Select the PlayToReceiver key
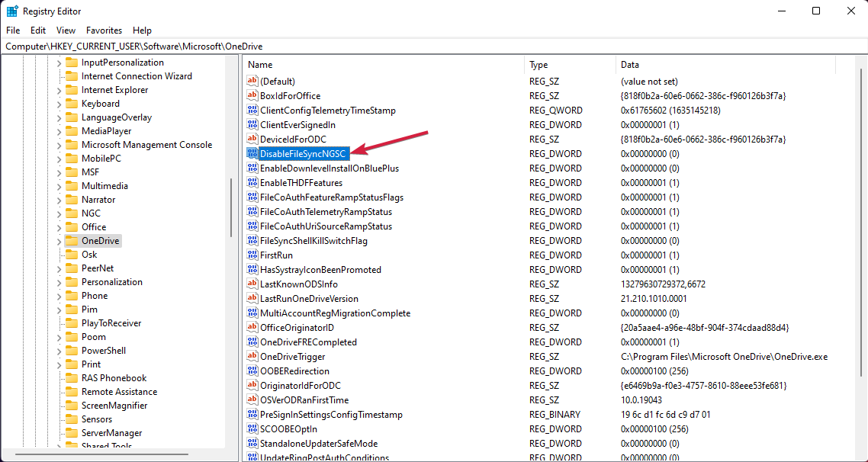This screenshot has height=462, width=868. click(x=111, y=323)
